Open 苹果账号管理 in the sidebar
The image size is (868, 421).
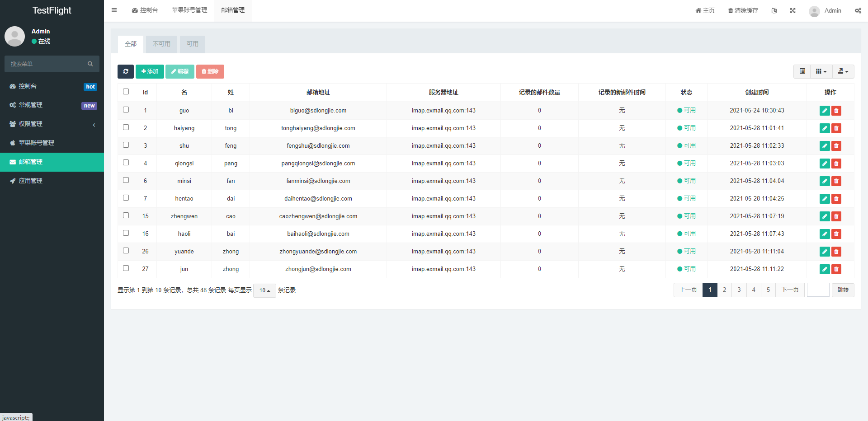point(52,143)
